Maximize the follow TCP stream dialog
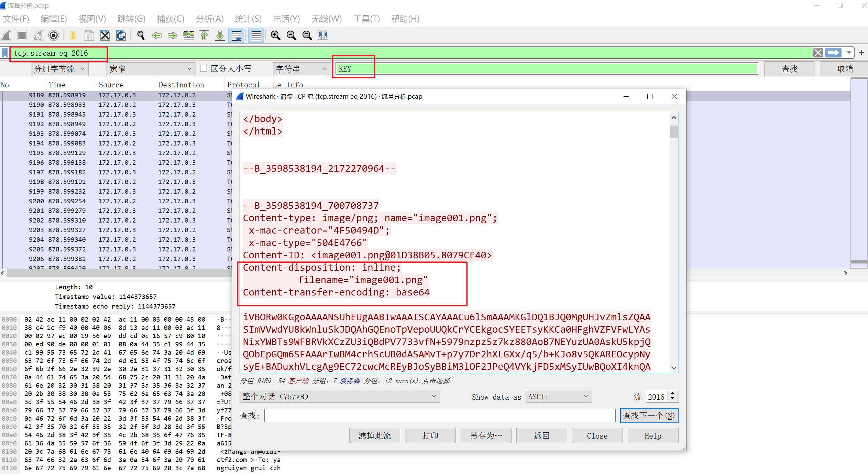This screenshot has height=474, width=868. pos(650,97)
